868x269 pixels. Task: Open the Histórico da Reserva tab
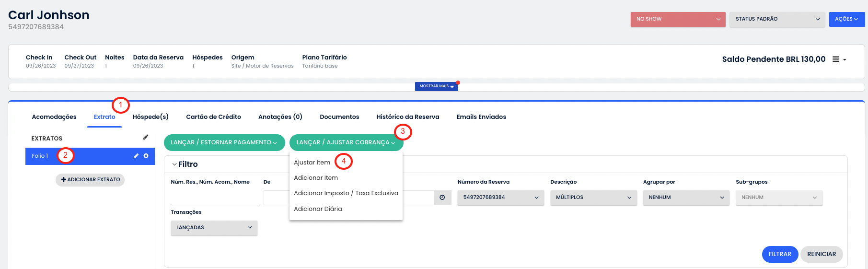[407, 117]
